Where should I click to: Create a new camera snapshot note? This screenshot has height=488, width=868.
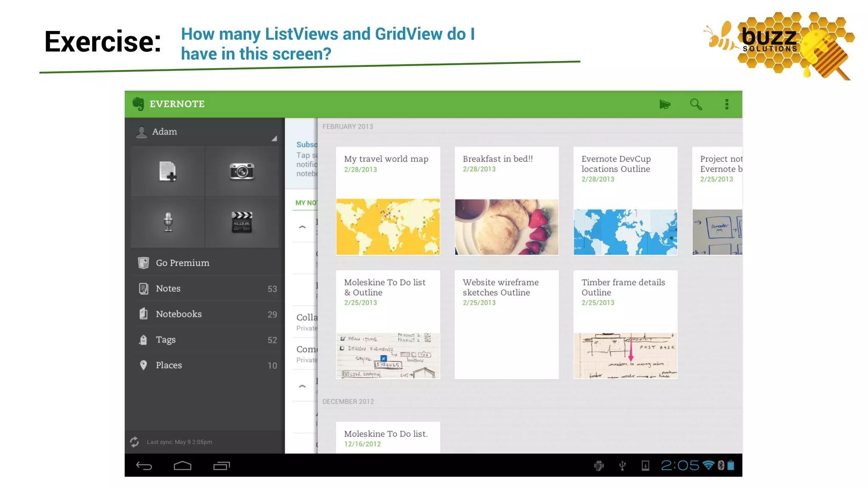[242, 172]
